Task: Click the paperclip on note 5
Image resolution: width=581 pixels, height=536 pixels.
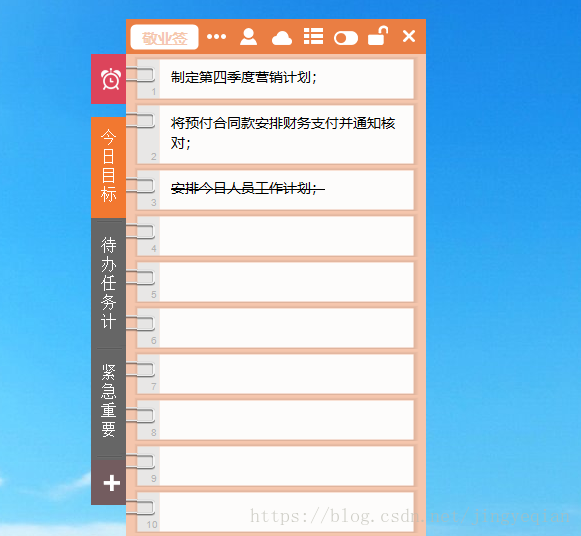Action: pyautogui.click(x=140, y=277)
